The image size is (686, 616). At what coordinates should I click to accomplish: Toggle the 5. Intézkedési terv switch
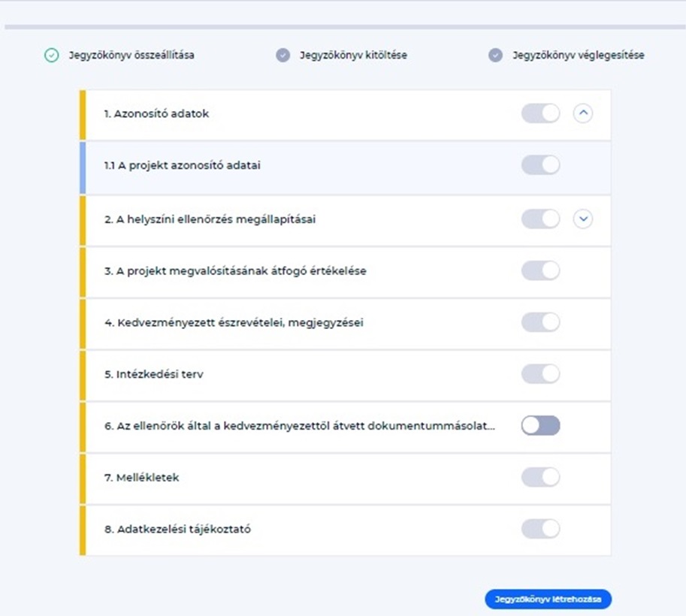click(x=540, y=373)
